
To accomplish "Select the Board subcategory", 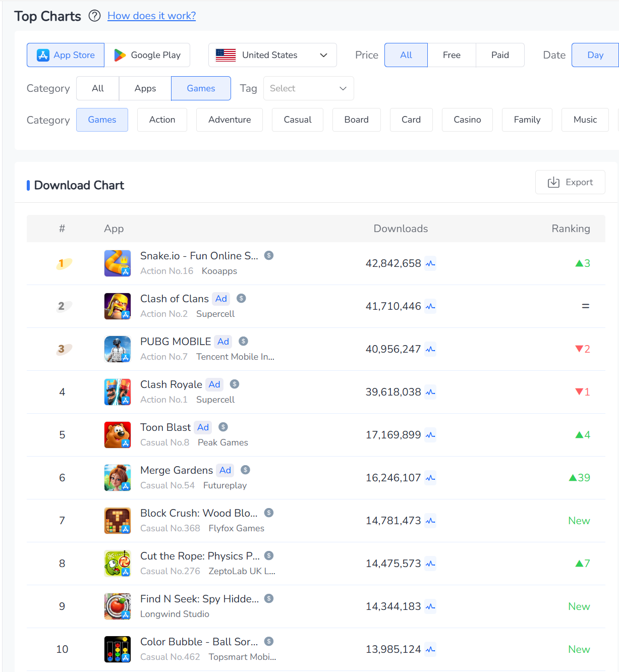I will pos(357,120).
